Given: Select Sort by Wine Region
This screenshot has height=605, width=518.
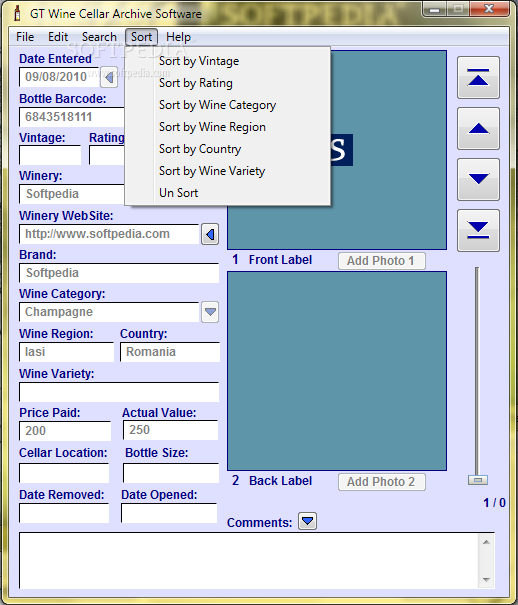Looking at the screenshot, I should point(228,127).
